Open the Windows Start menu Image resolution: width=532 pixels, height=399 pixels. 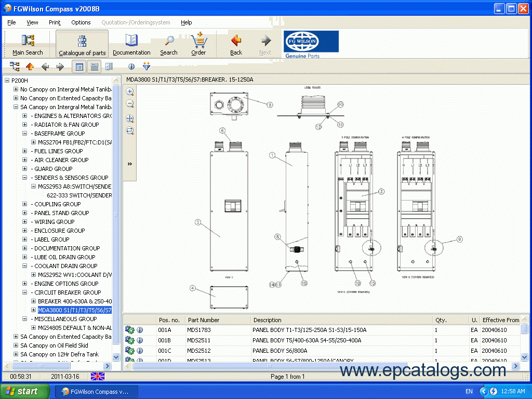(x=24, y=391)
